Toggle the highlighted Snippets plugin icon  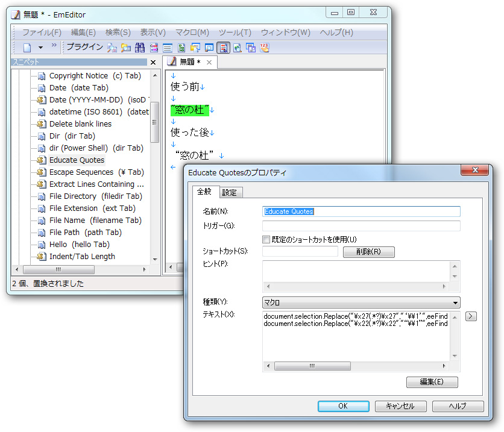(x=223, y=48)
